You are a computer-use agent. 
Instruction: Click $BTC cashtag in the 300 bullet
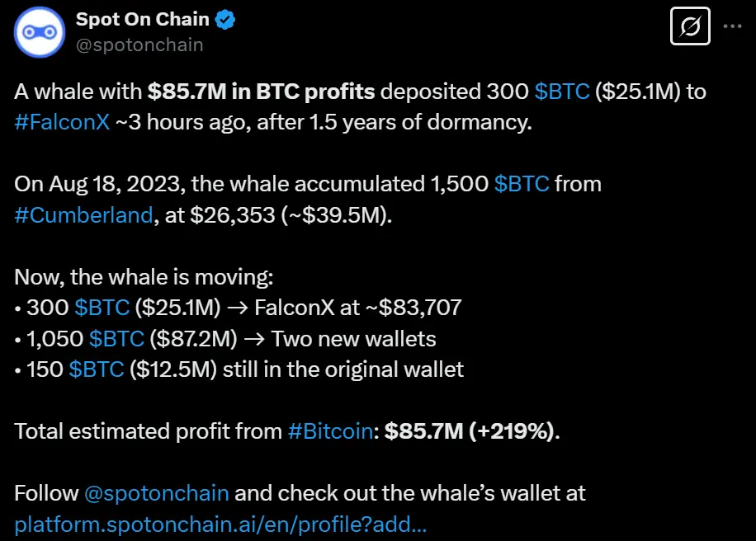pyautogui.click(x=102, y=308)
